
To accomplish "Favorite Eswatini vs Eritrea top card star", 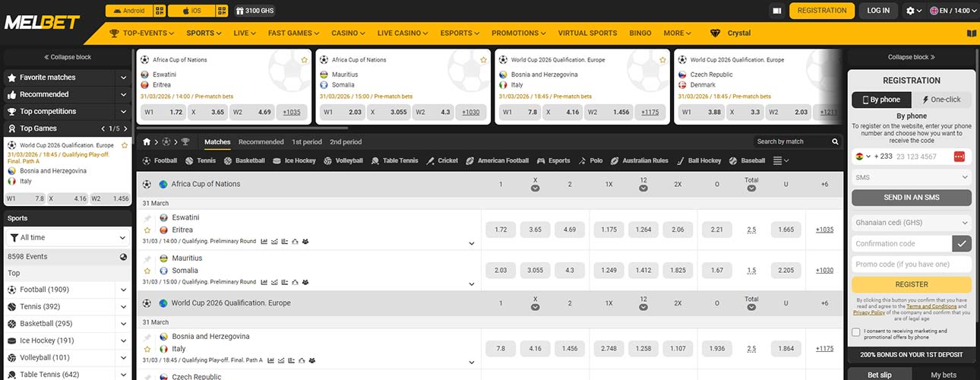I will [x=304, y=59].
